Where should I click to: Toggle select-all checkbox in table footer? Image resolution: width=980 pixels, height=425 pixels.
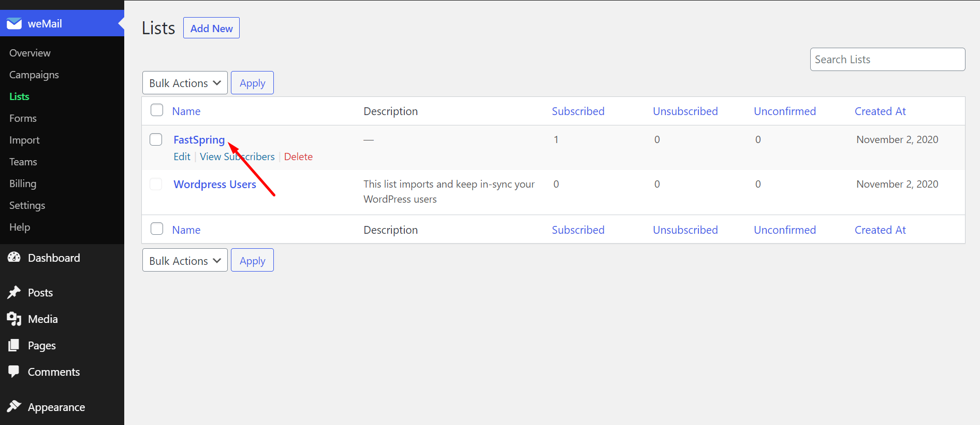(157, 229)
